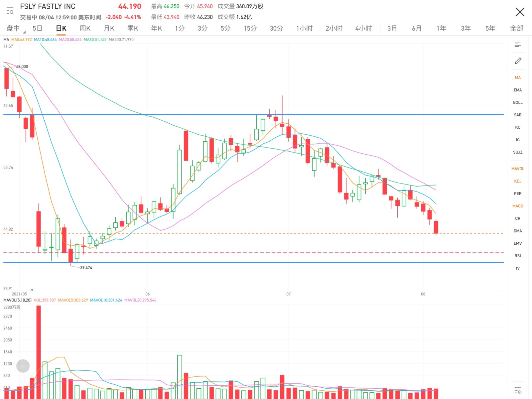Open the stock search list icon
The height and width of the screenshot is (399, 532).
point(10,11)
